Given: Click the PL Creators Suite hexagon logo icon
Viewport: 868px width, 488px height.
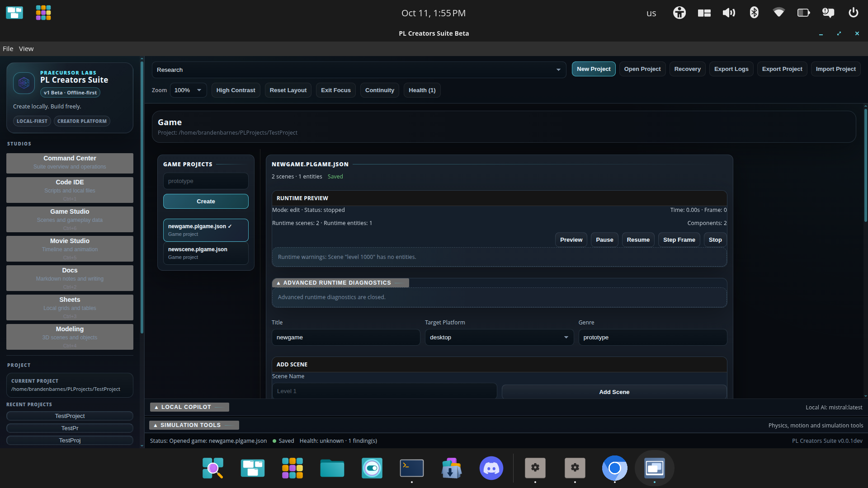Looking at the screenshot, I should tap(24, 83).
